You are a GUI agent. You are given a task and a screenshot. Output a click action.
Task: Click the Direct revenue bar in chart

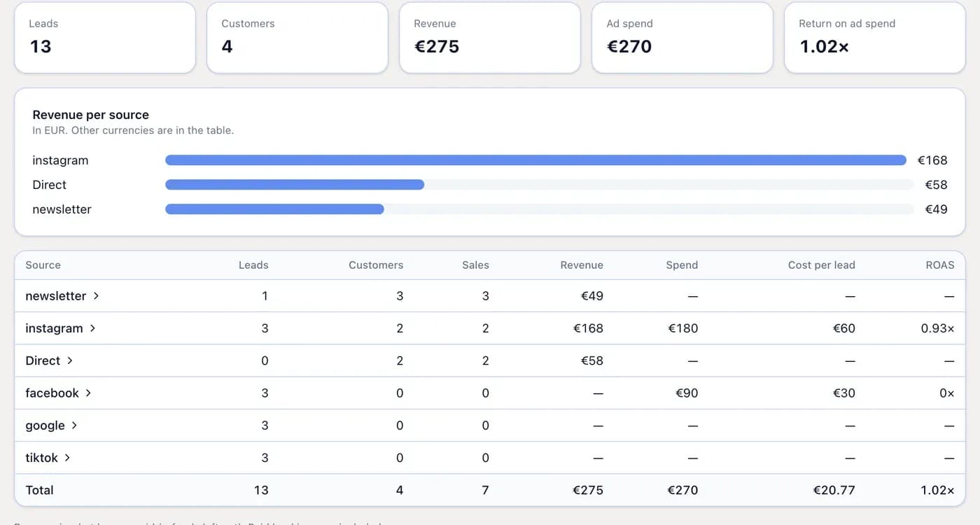coord(295,185)
